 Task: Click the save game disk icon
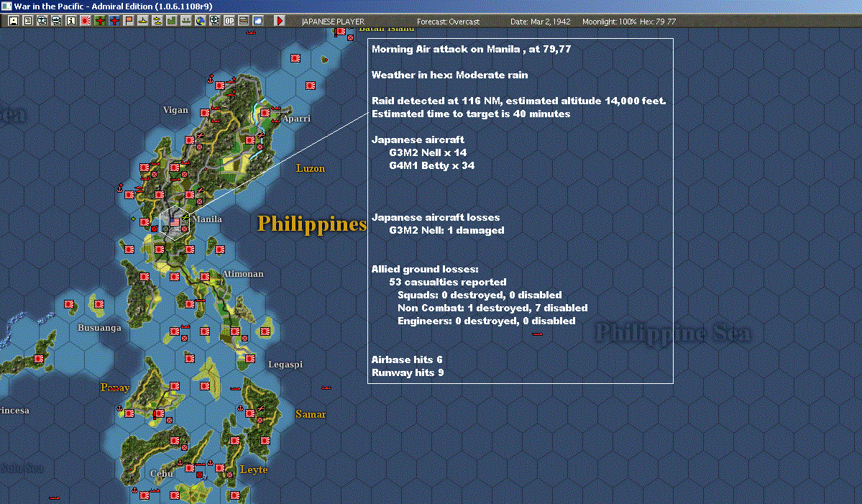click(14, 21)
